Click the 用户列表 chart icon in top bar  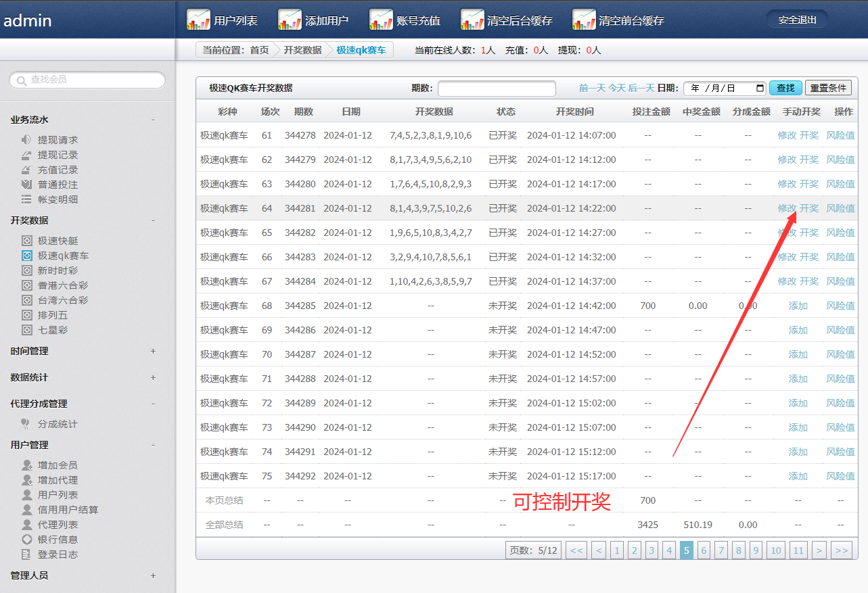click(x=198, y=20)
